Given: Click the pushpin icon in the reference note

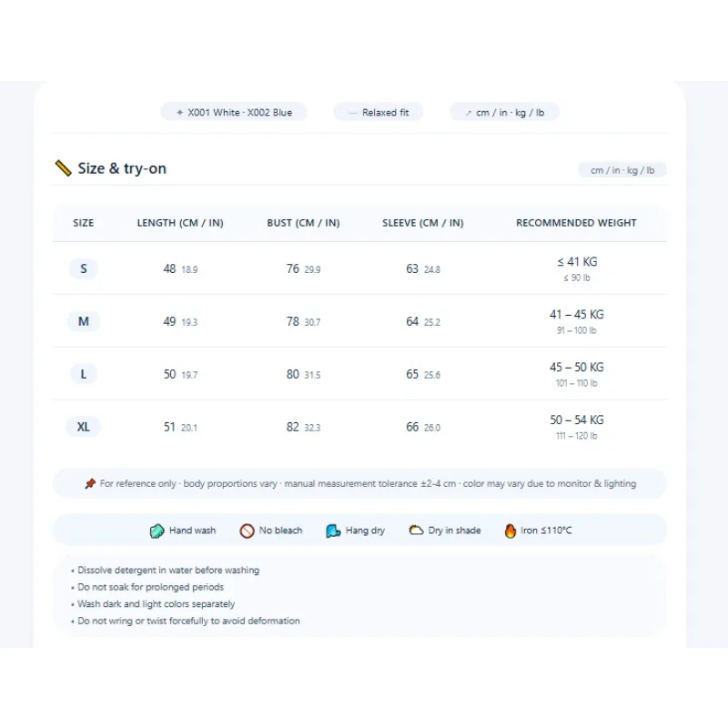Looking at the screenshot, I should click(x=90, y=484).
